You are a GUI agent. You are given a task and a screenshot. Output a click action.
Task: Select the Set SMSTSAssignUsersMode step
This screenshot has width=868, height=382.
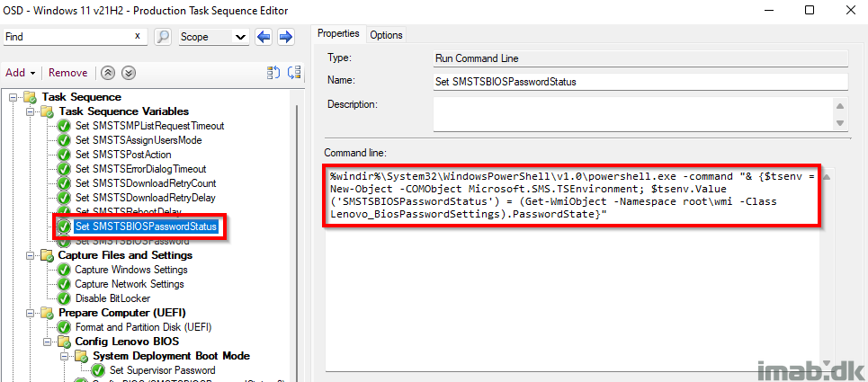pos(138,140)
